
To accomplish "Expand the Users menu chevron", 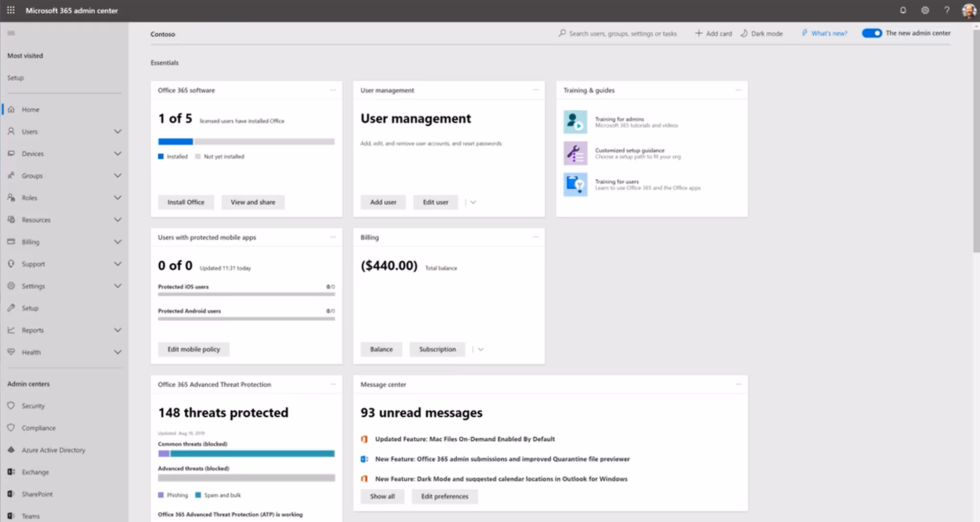I will pos(118,131).
